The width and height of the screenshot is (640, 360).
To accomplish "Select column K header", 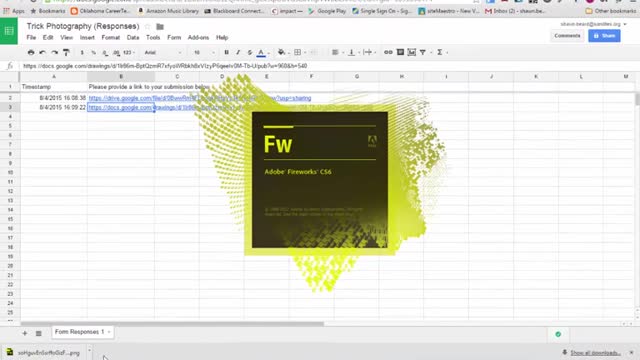I will click(x=536, y=76).
